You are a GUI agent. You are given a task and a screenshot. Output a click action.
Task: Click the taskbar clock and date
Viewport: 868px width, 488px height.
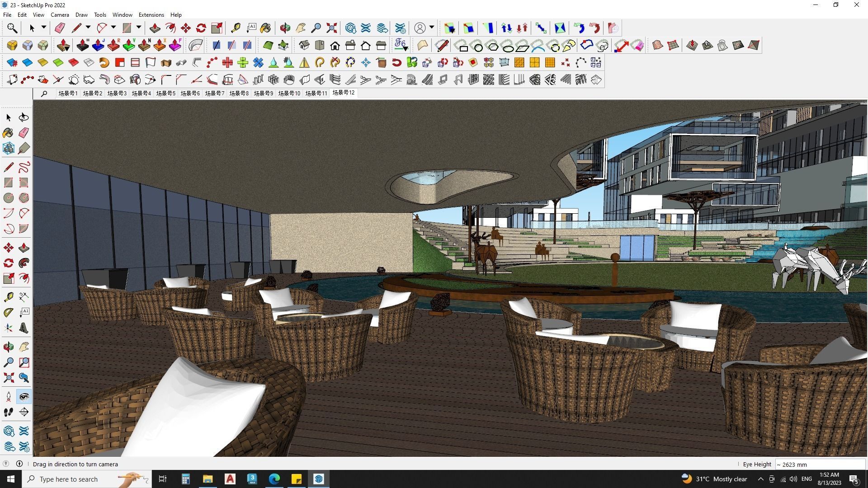(829, 479)
